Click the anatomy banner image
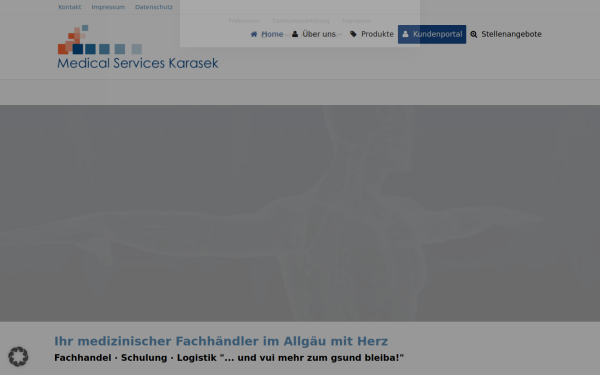Viewport: 600px width, 375px height. click(300, 213)
